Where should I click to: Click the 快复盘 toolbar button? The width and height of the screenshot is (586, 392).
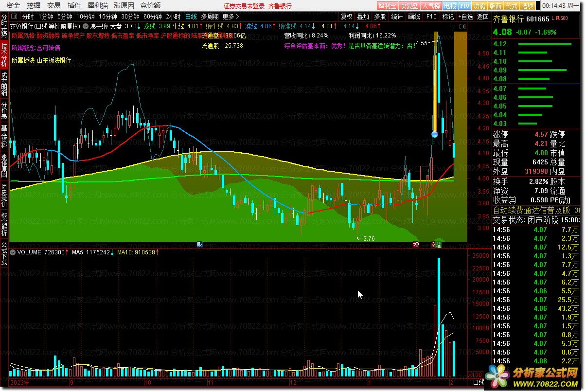pyautogui.click(x=409, y=6)
